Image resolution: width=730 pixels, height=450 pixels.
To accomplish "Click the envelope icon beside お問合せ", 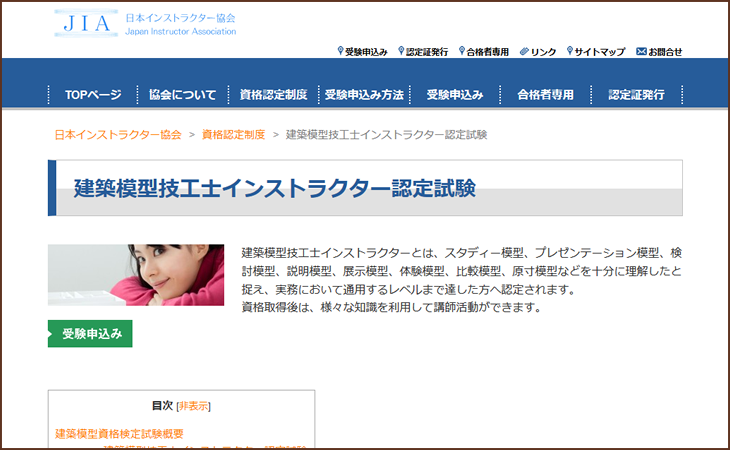I will pyautogui.click(x=641, y=51).
